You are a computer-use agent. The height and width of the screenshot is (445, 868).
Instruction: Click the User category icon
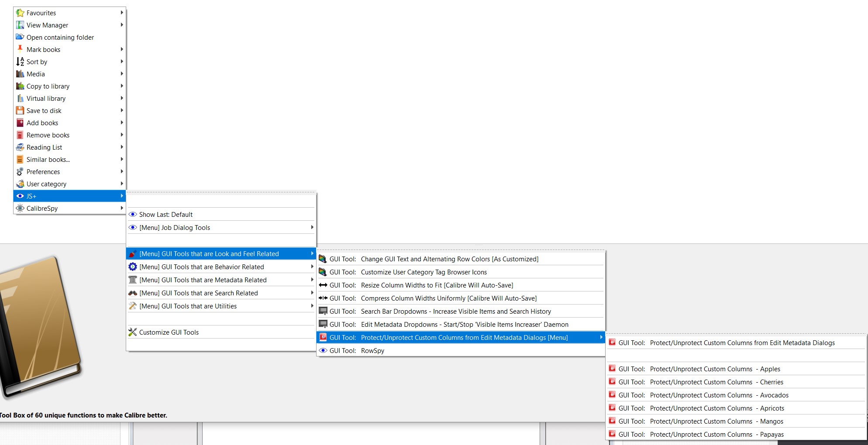click(20, 184)
